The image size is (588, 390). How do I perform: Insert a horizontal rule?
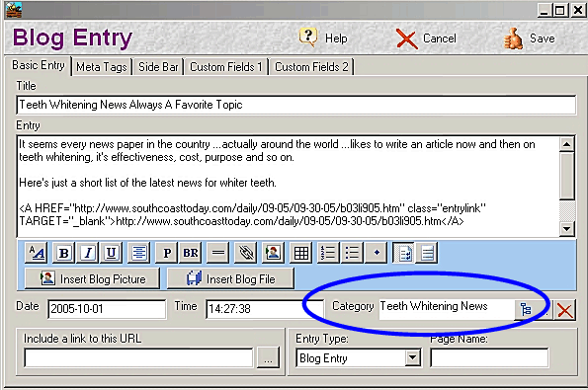point(218,253)
